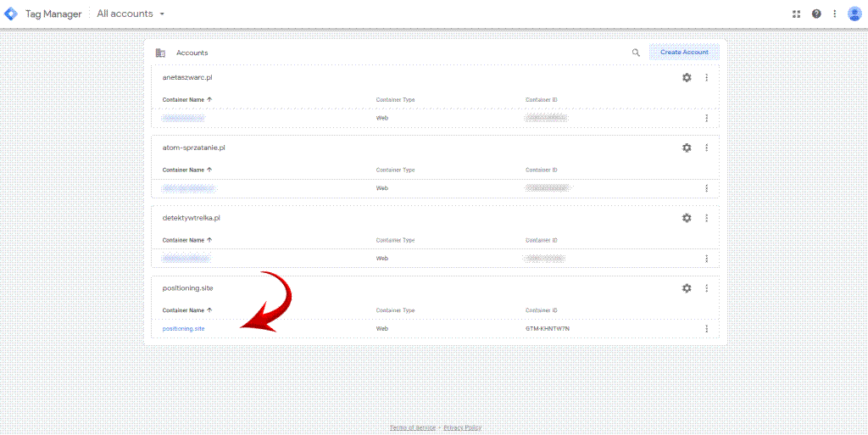This screenshot has width=868, height=435.
Task: Click the positioning.site account heading
Action: click(x=187, y=288)
